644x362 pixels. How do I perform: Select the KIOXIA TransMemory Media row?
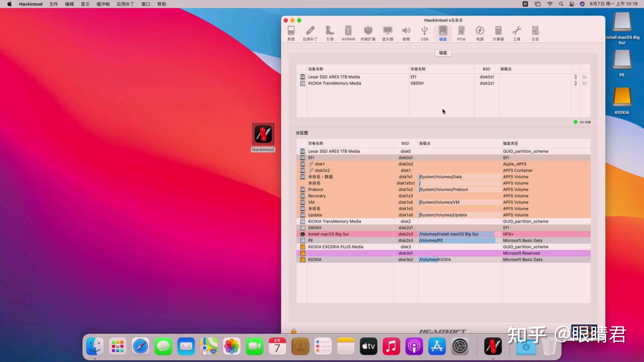334,83
